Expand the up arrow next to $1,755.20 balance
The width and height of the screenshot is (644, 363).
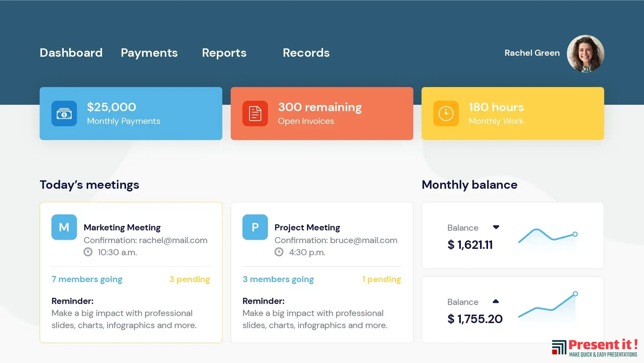coord(496,301)
